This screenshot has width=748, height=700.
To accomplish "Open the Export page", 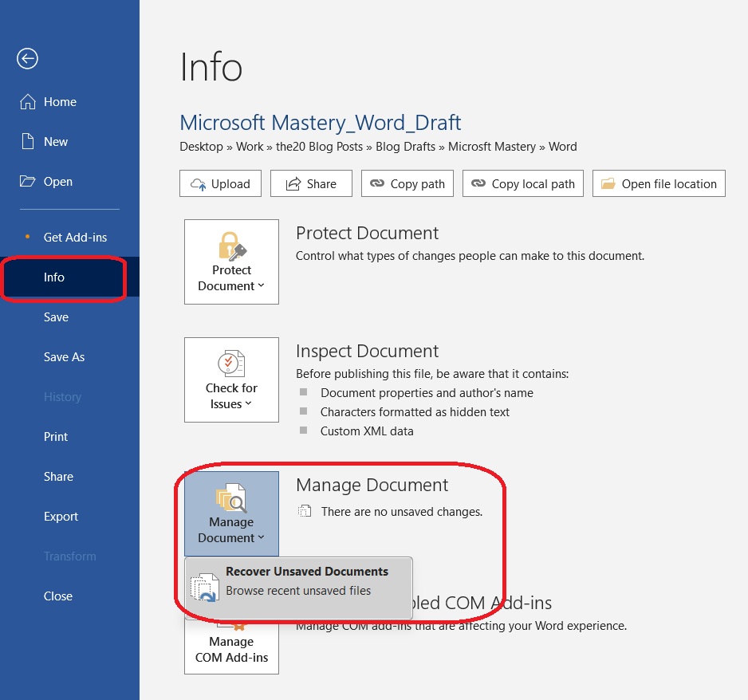I will pos(69,516).
